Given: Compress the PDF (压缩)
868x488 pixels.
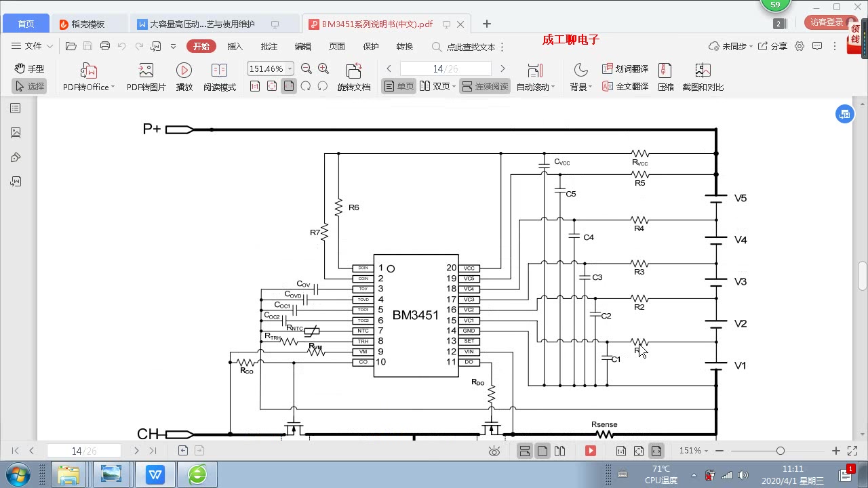Looking at the screenshot, I should pyautogui.click(x=665, y=77).
